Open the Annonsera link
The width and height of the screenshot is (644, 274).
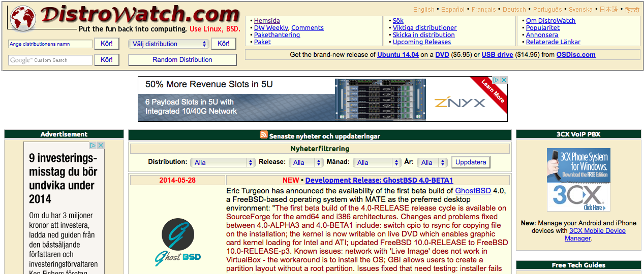542,35
